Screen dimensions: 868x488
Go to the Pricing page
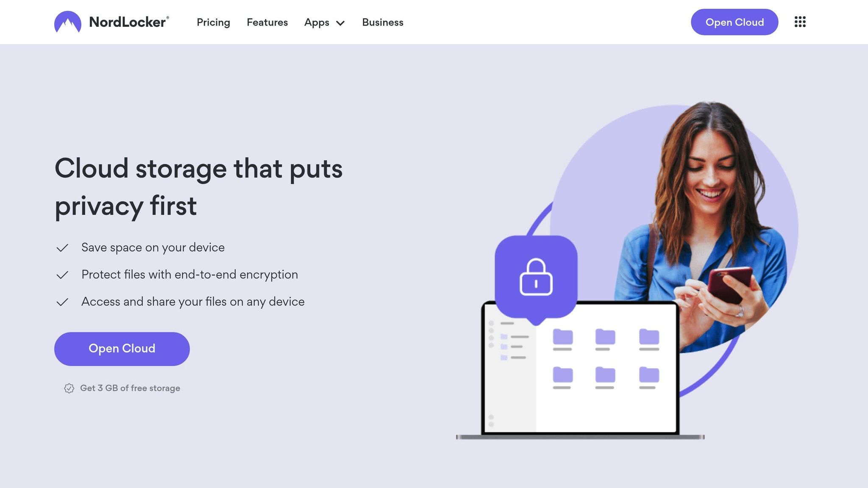tap(213, 22)
